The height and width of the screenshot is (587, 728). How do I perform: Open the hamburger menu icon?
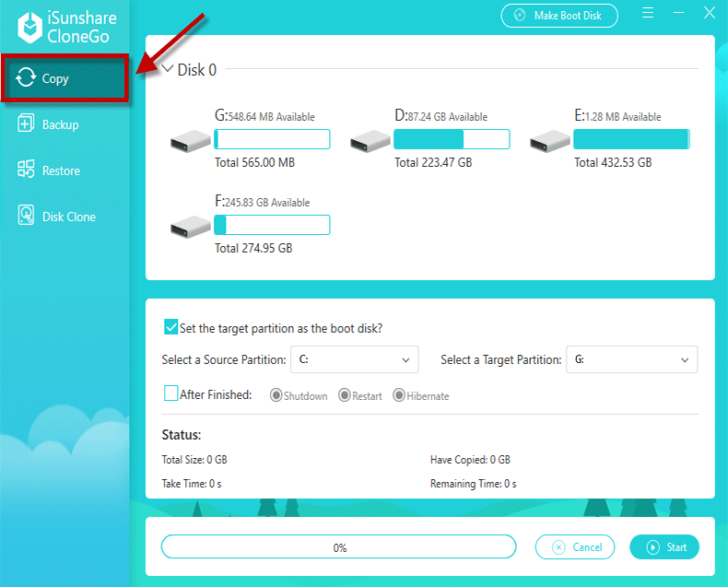click(x=648, y=13)
